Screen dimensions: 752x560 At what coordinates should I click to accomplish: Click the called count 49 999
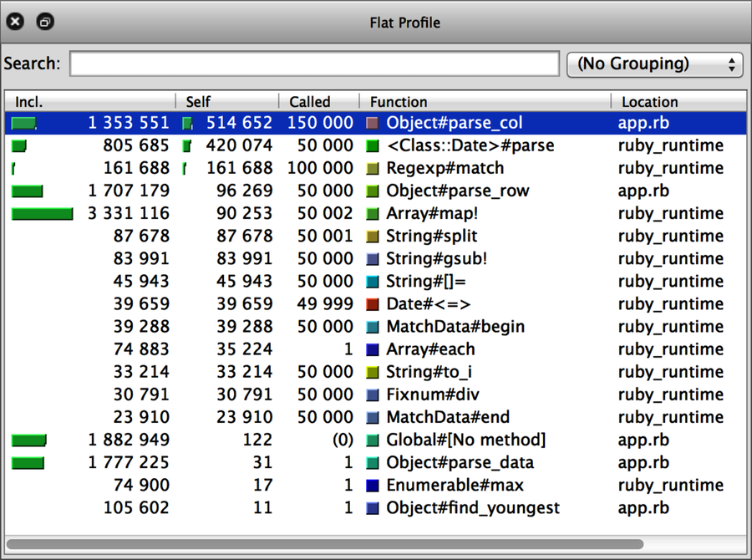tap(325, 303)
